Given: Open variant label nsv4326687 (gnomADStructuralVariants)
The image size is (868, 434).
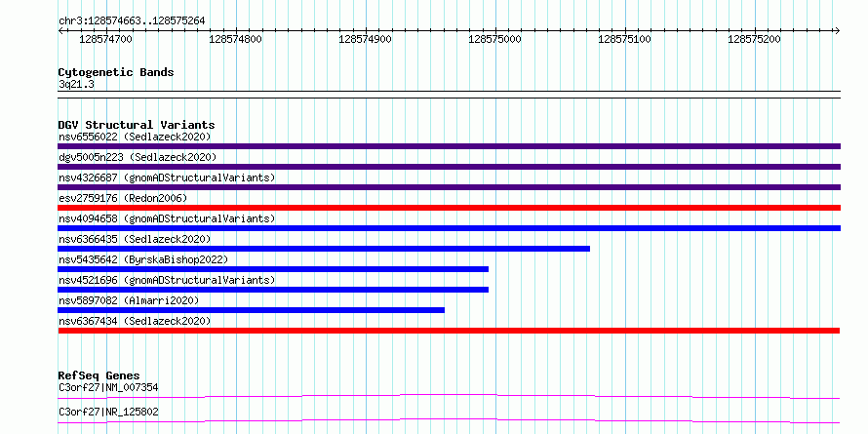Looking at the screenshot, I should tap(167, 178).
